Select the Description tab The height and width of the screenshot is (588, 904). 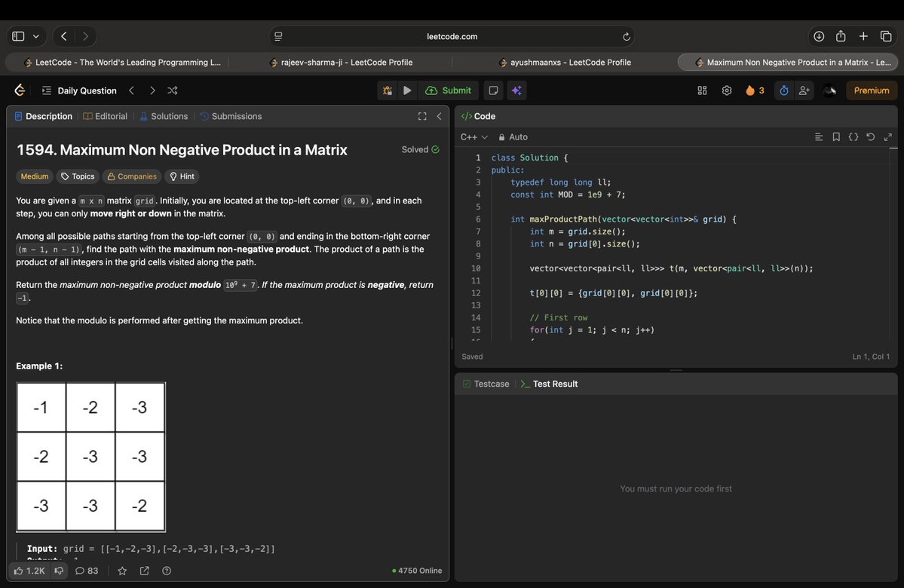click(x=43, y=116)
